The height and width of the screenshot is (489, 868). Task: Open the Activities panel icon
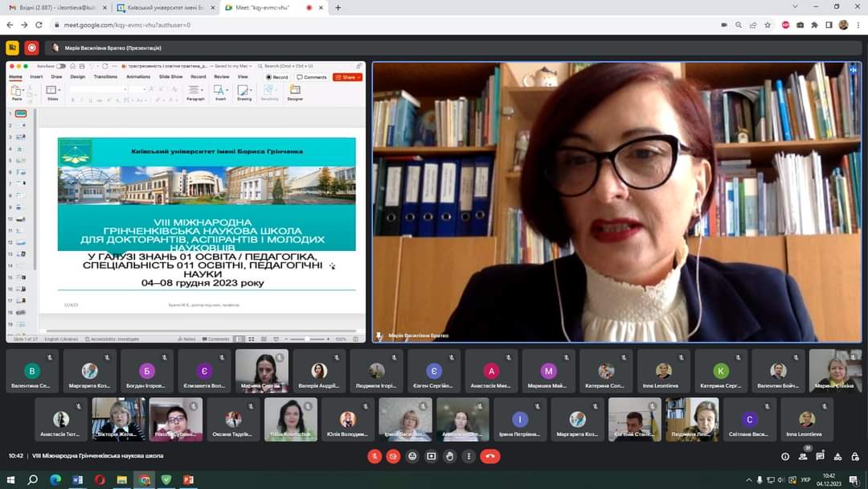pyautogui.click(x=837, y=456)
